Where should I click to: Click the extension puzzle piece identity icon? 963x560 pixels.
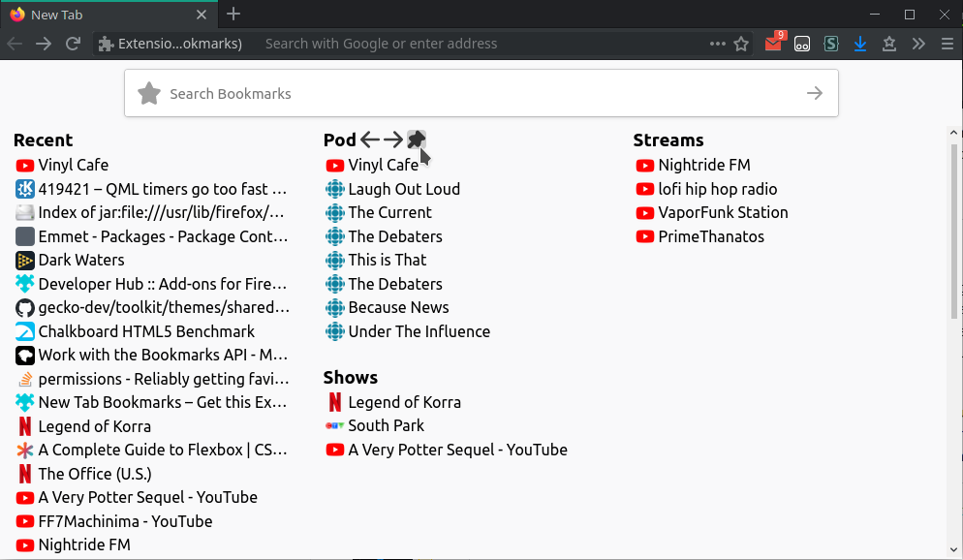pos(107,44)
